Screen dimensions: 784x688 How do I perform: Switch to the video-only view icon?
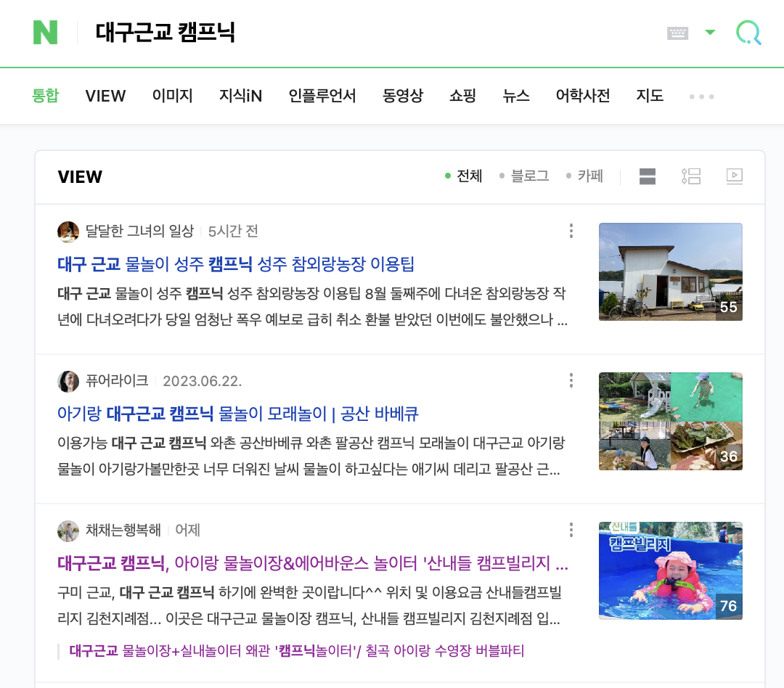tap(734, 176)
